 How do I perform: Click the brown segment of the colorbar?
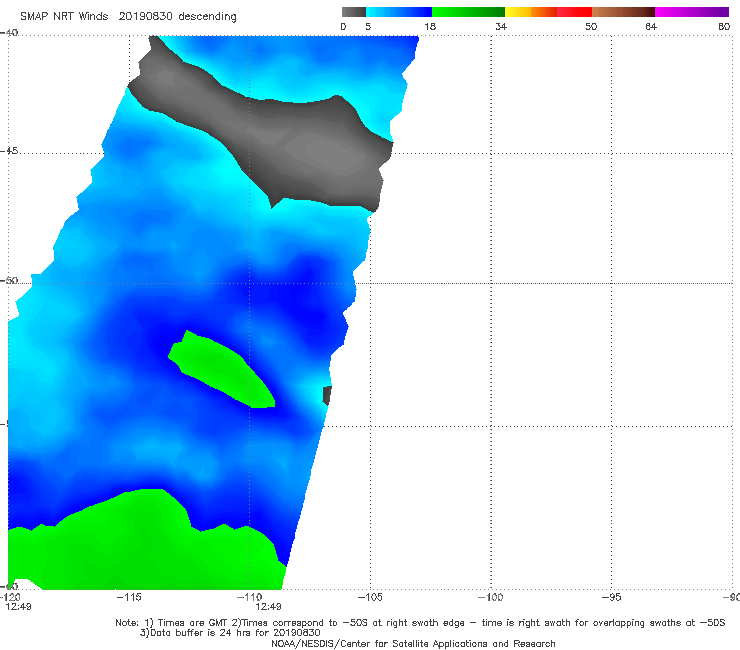point(623,12)
